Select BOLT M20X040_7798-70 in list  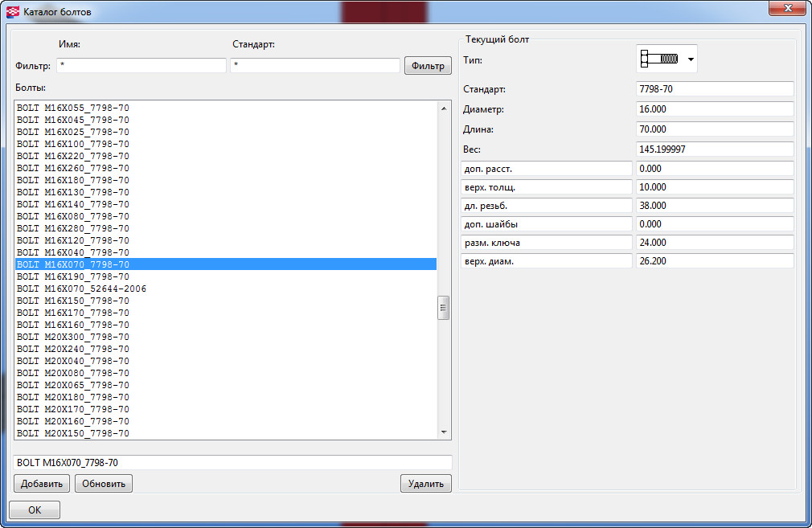coord(226,361)
